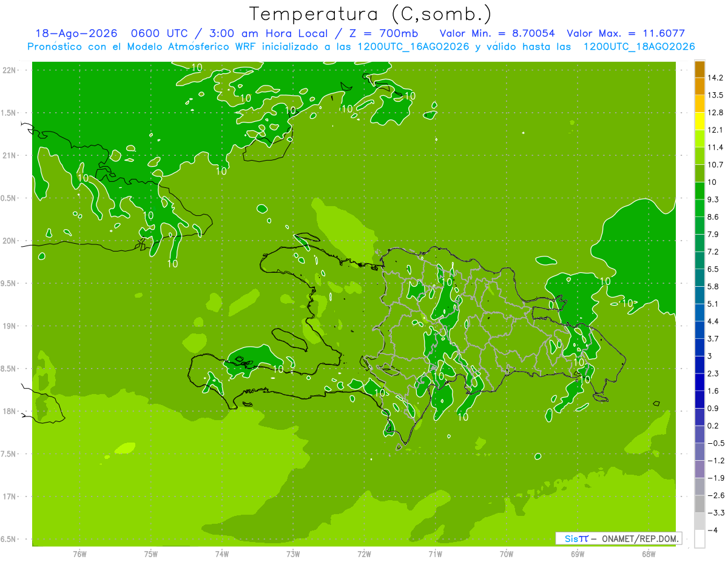Click the -1.9 colorbar label
Screen dimensions: 728x562
coord(715,478)
